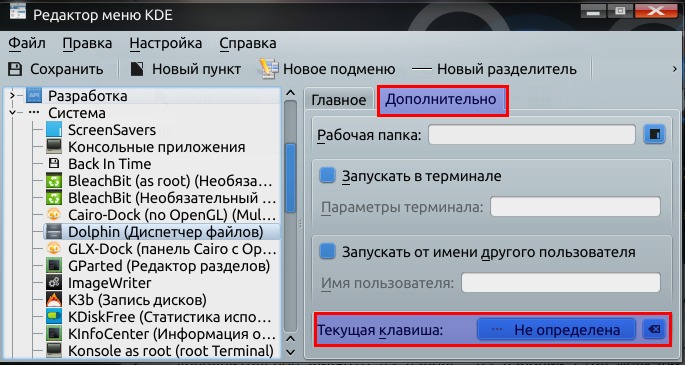
Task: Select the Консольные приложения row text
Action: [x=156, y=147]
